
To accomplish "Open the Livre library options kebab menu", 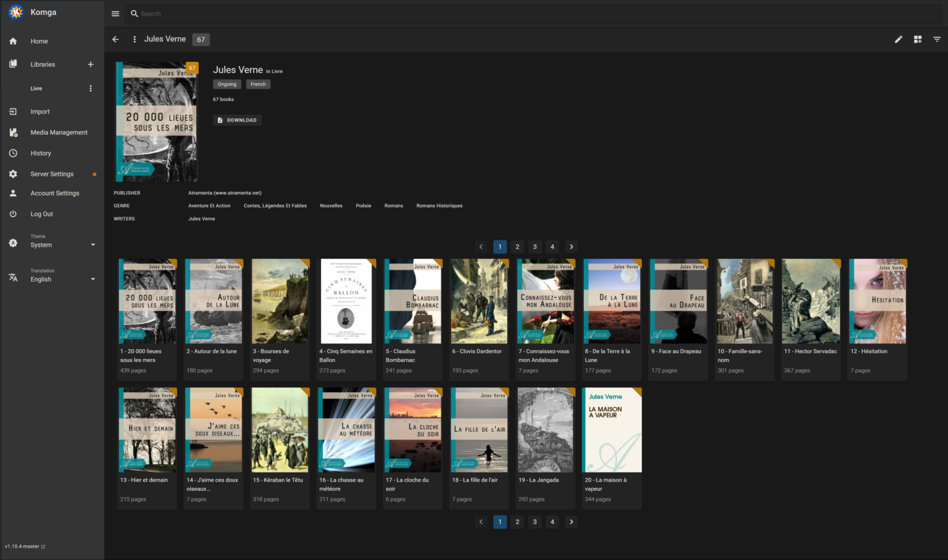I will coord(91,88).
